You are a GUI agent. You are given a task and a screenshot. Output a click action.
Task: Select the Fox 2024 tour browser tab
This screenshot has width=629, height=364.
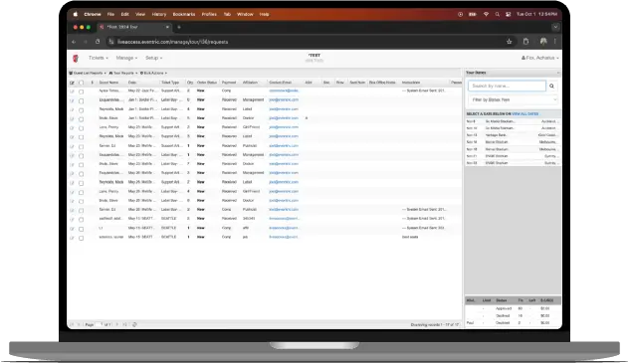click(x=134, y=27)
